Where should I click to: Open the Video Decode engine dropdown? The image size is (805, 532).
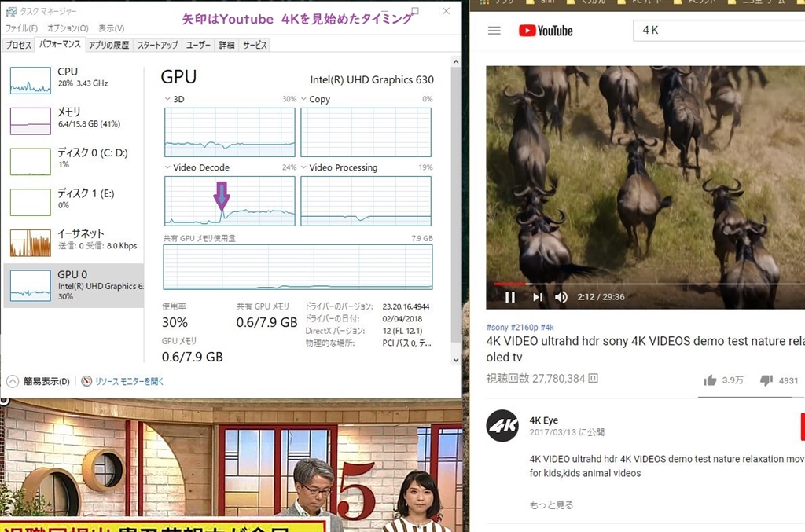(x=167, y=167)
